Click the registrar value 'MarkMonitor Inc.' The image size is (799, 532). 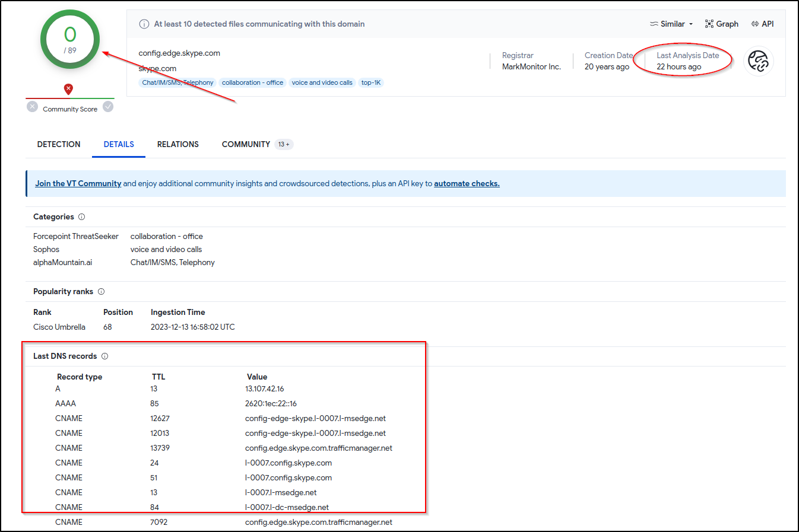(531, 67)
